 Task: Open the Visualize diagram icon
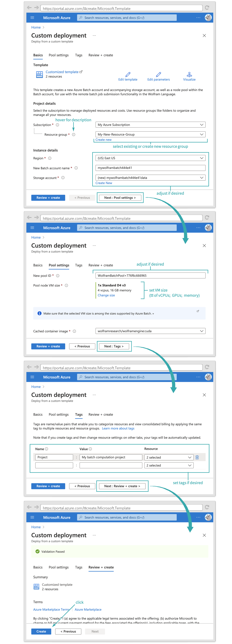[189, 75]
